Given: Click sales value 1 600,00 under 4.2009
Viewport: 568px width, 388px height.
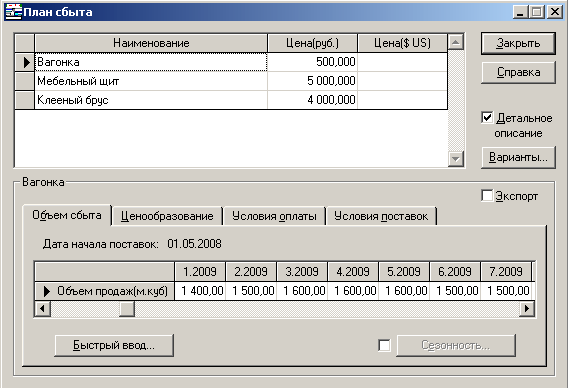Looking at the screenshot, I should coord(353,291).
